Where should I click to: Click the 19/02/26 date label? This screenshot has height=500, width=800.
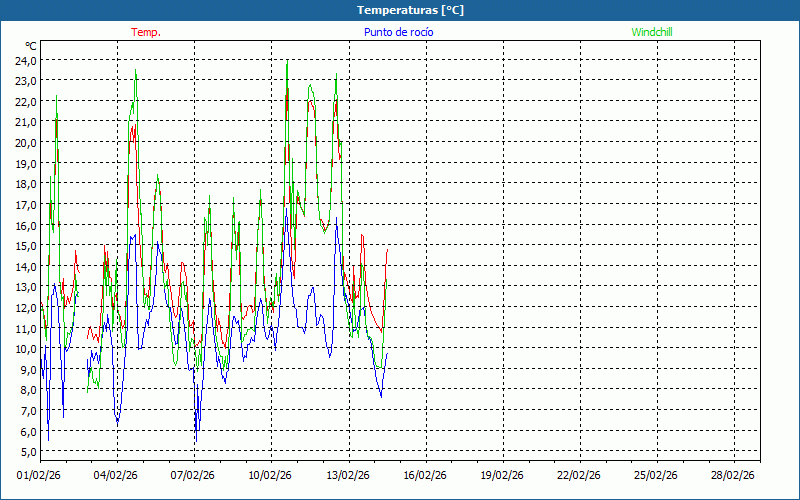point(502,476)
